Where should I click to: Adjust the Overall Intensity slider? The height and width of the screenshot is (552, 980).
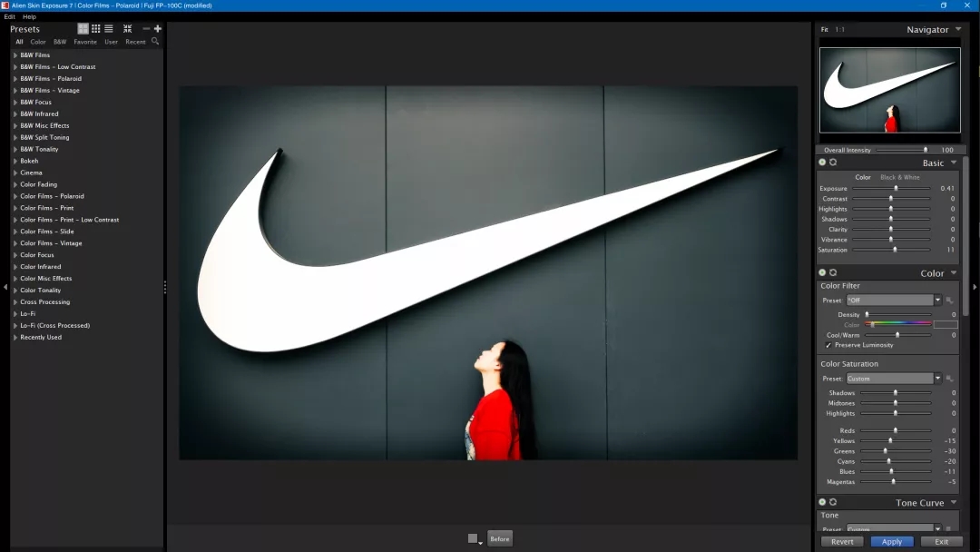pyautogui.click(x=903, y=150)
